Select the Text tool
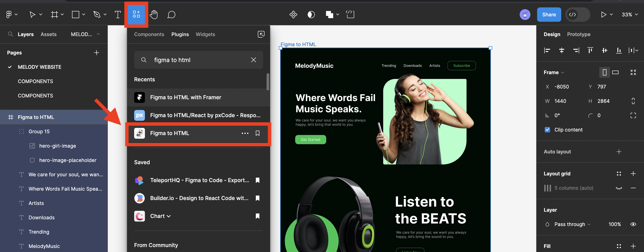 click(117, 15)
